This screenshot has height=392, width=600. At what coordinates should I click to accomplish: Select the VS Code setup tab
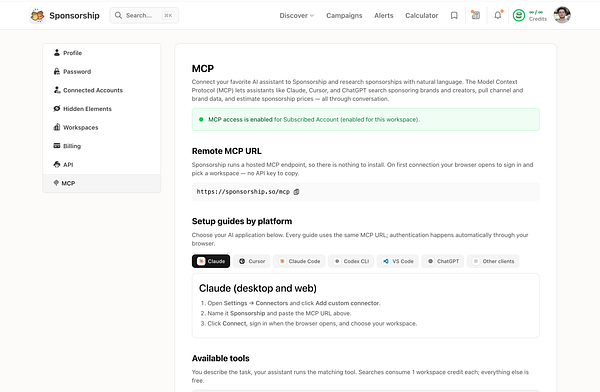point(398,261)
